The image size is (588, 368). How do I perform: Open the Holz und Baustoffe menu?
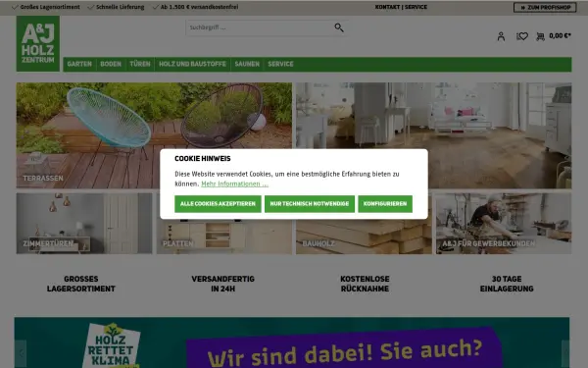pos(192,64)
